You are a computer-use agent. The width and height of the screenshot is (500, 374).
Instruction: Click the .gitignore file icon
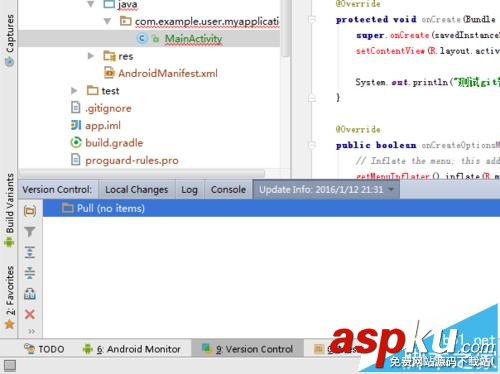(76, 108)
